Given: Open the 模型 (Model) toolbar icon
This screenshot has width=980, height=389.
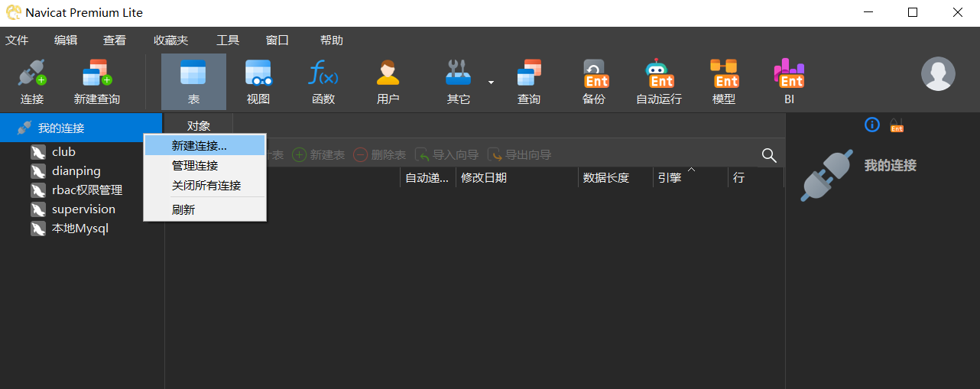Looking at the screenshot, I should 724,82.
